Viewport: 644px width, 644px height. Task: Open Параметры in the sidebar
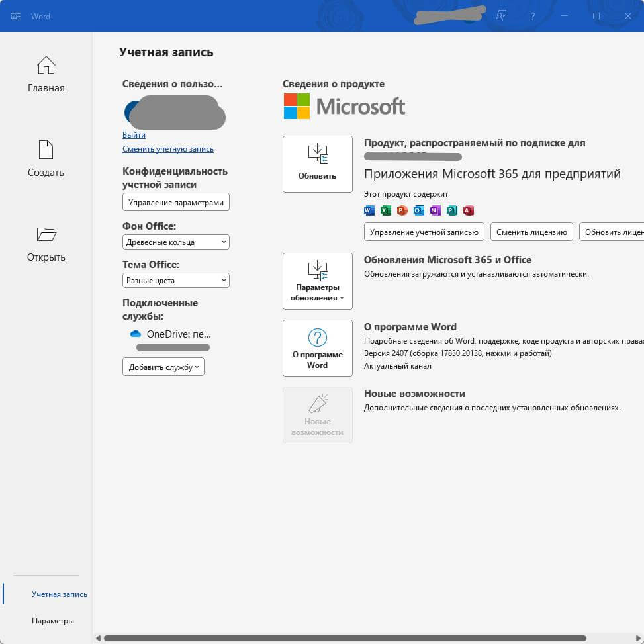pyautogui.click(x=52, y=621)
